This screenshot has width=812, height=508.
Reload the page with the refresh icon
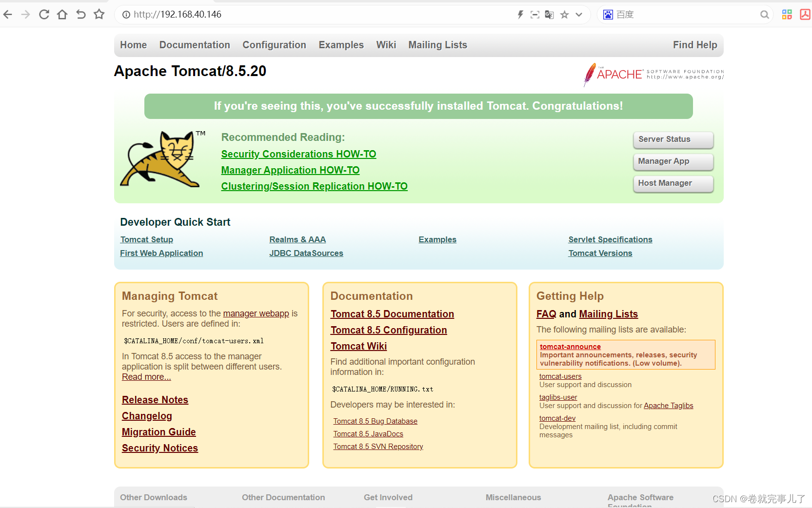pyautogui.click(x=44, y=15)
